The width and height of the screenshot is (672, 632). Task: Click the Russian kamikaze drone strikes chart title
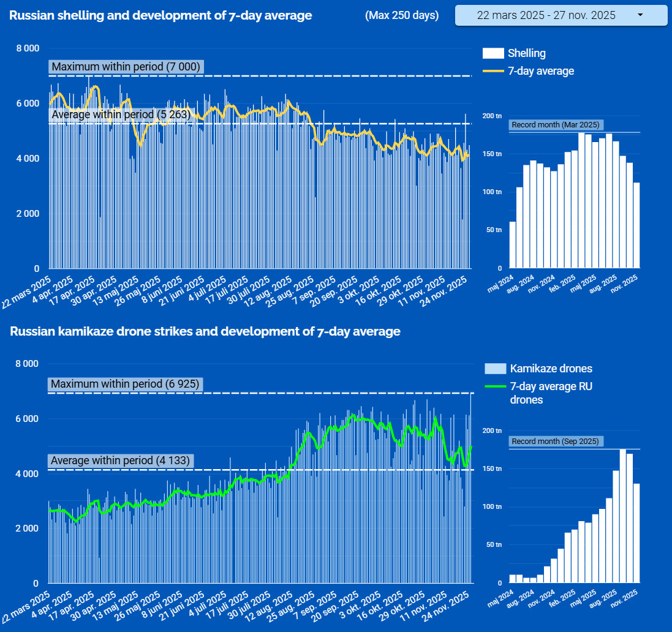205,331
